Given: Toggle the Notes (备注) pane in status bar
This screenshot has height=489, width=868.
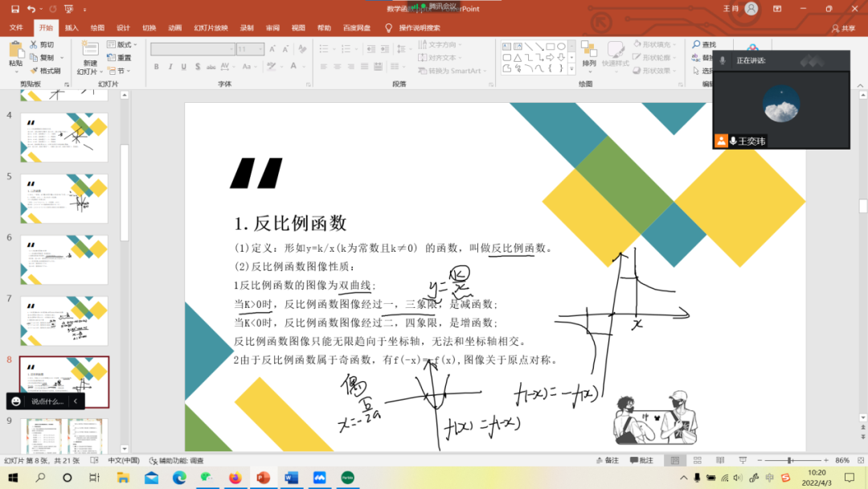Looking at the screenshot, I should [x=608, y=461].
